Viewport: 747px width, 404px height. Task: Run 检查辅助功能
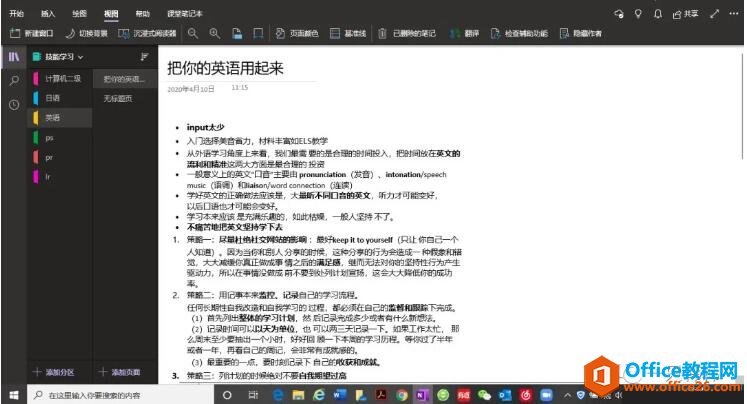pos(519,33)
